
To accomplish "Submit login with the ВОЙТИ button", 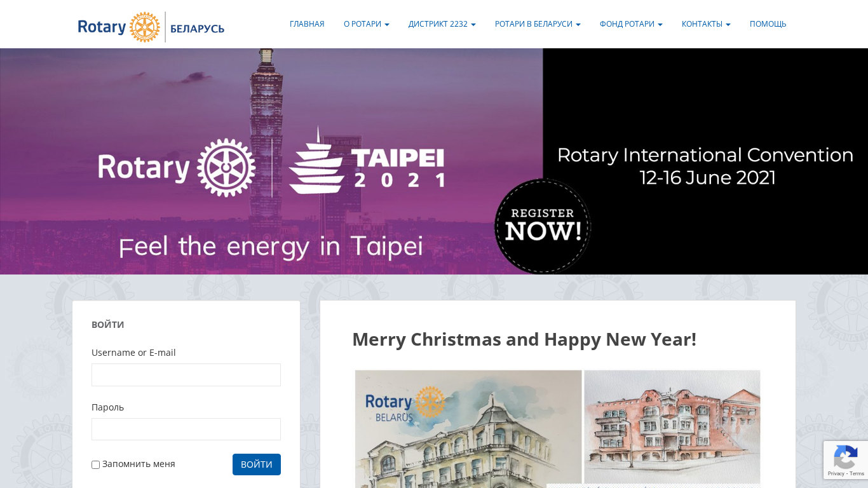I will pos(257,464).
